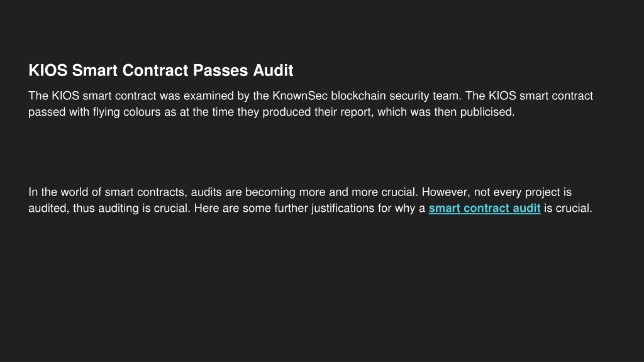Viewport: 644px width, 362px height.
Task: Select the paragraph starting with The KIOS smart contract
Action: [311, 104]
